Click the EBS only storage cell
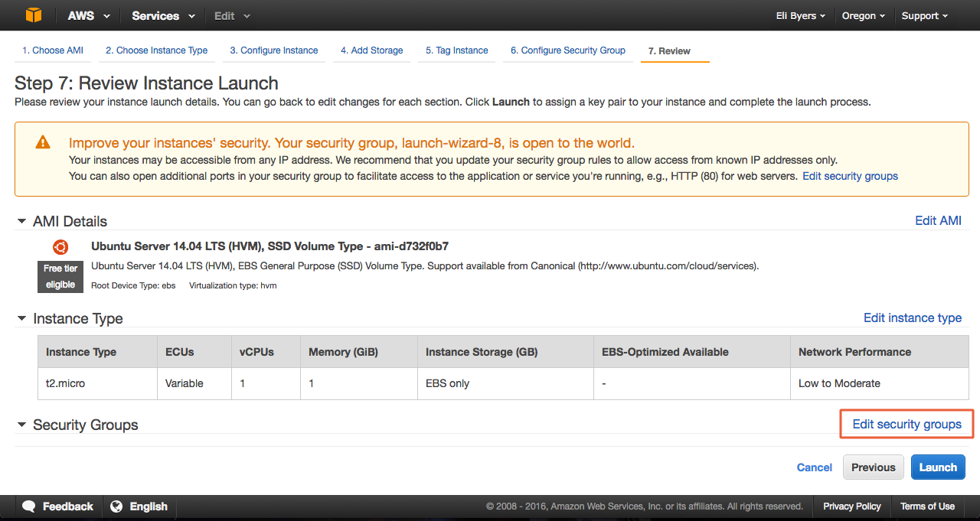980x521 pixels. tap(505, 383)
